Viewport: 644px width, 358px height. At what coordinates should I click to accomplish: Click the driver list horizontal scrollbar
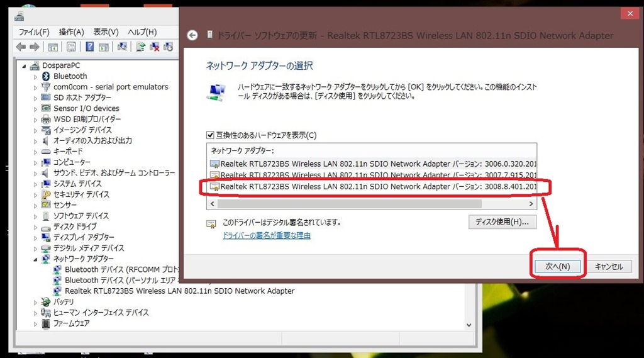pyautogui.click(x=372, y=204)
